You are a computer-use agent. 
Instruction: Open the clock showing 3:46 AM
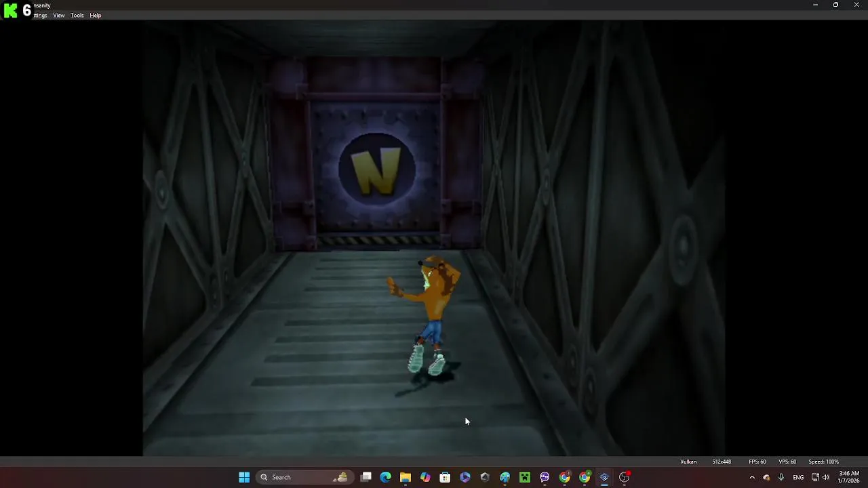click(x=849, y=477)
